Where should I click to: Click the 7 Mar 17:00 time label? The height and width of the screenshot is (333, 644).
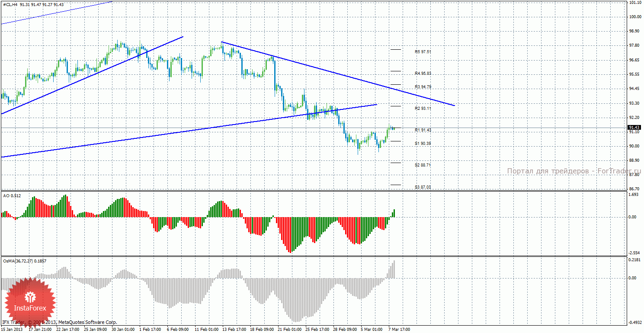tap(400, 329)
